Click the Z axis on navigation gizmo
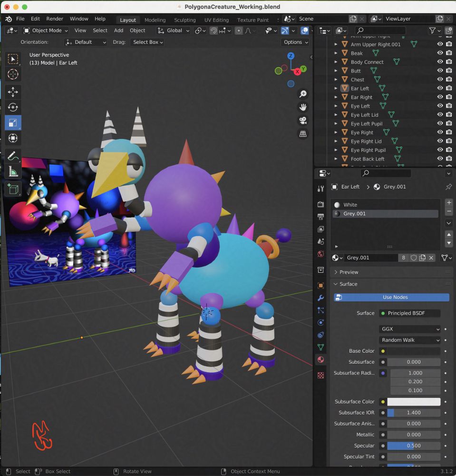456x476 pixels. pos(291,56)
